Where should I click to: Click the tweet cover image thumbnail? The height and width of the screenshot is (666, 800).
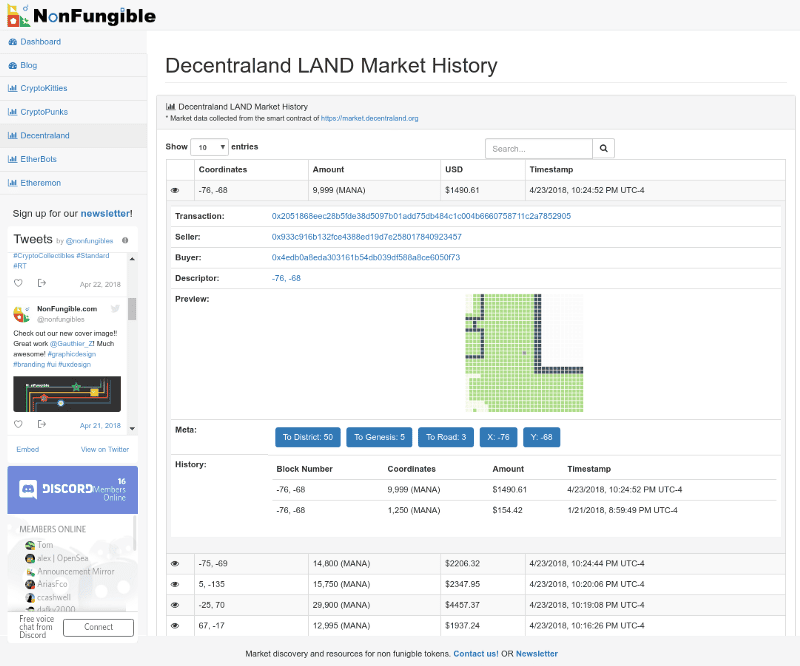click(x=67, y=393)
